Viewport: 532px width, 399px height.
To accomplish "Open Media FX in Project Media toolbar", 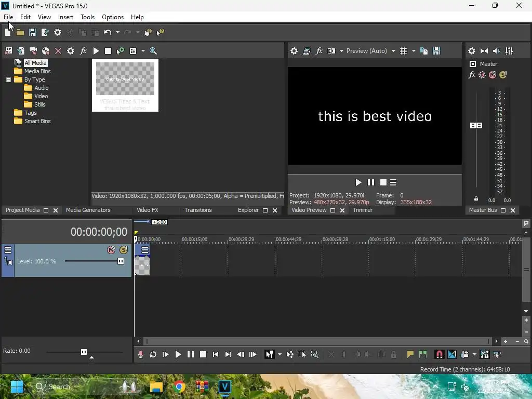I will pyautogui.click(x=83, y=51).
